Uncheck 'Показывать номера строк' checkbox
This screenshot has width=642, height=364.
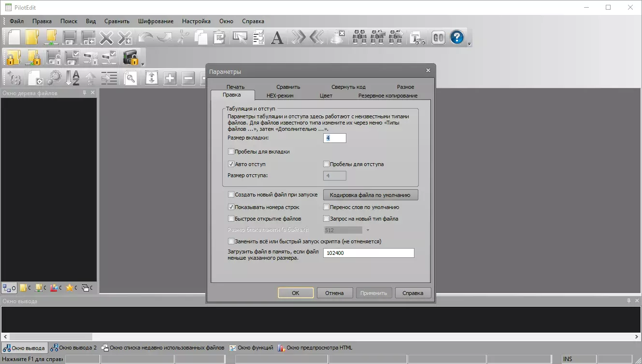pos(231,207)
